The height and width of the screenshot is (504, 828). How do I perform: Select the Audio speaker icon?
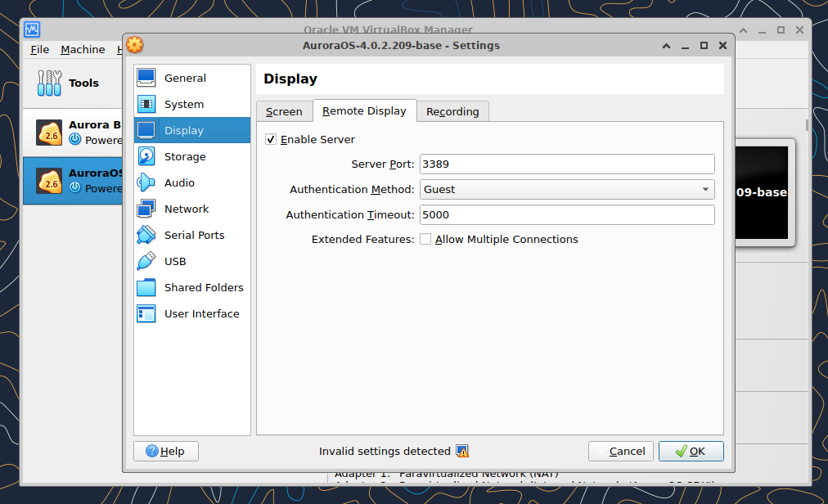click(x=146, y=182)
